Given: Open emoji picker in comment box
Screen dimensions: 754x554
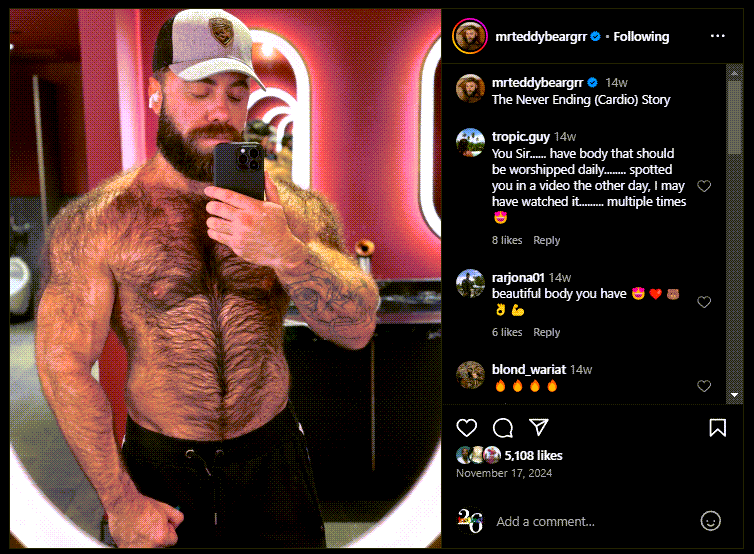Looking at the screenshot, I should tap(710, 521).
